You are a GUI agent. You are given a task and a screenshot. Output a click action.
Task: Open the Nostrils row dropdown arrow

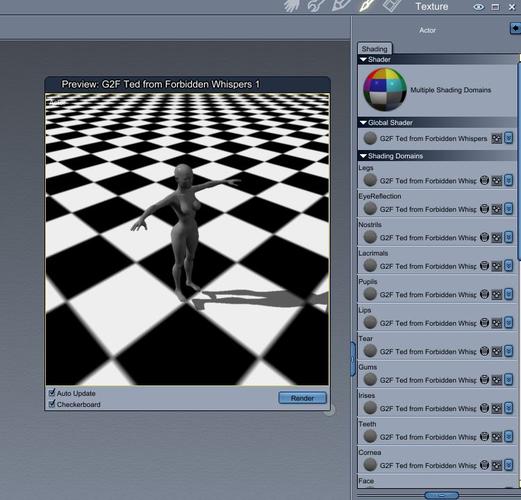[508, 237]
